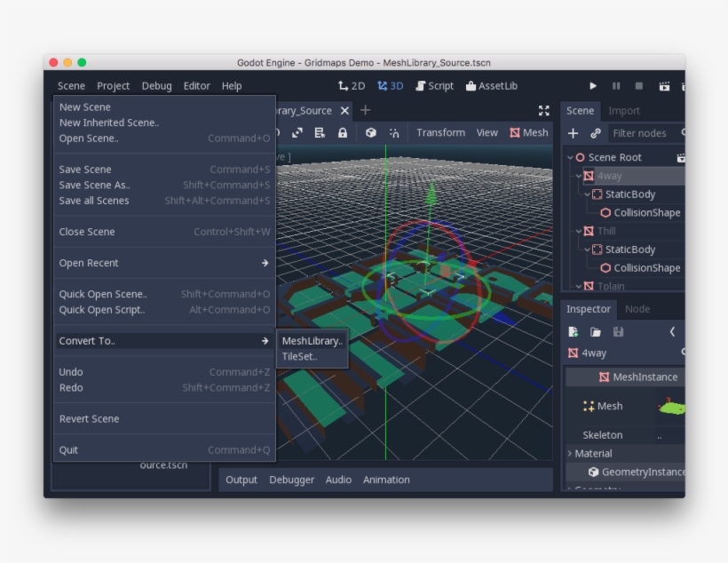Switch to the Import tab
The width and height of the screenshot is (728, 563).
point(623,110)
